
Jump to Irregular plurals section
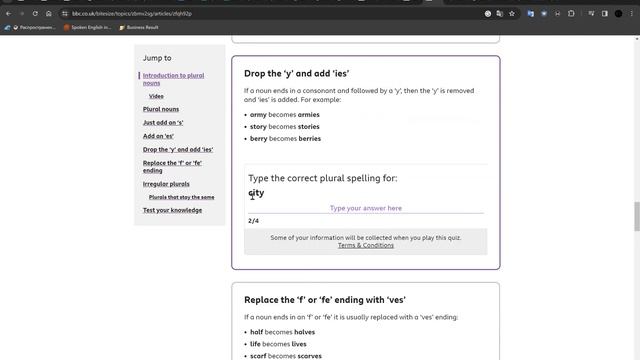pyautogui.click(x=166, y=184)
